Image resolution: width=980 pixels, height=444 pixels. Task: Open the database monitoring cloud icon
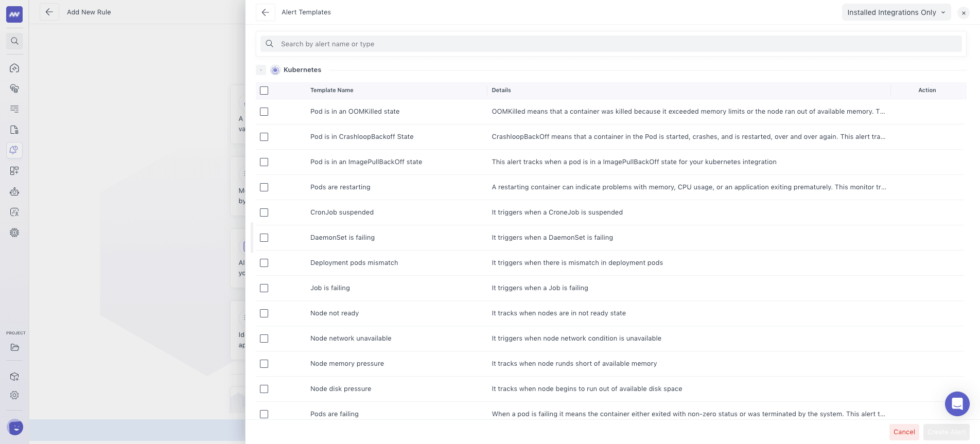[x=14, y=88]
